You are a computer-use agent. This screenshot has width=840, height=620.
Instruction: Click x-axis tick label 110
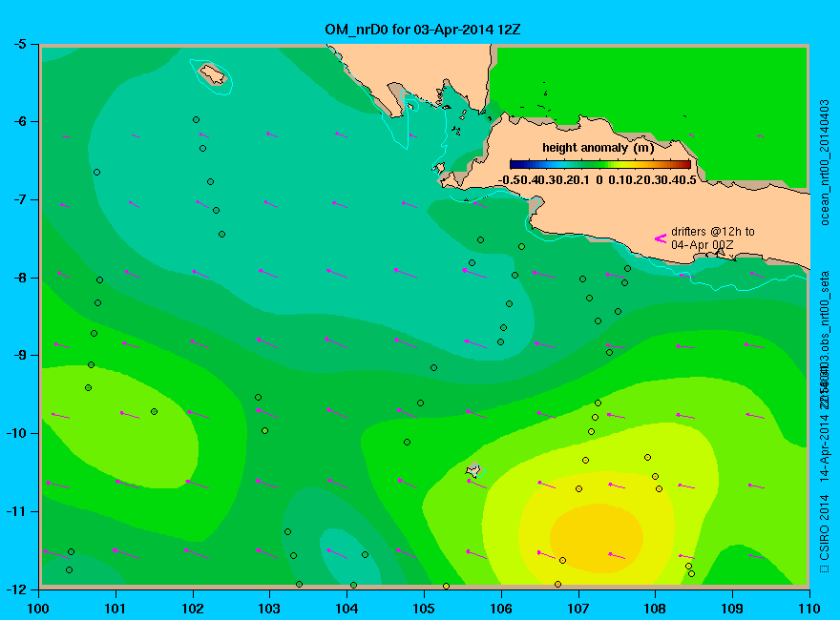pyautogui.click(x=808, y=609)
